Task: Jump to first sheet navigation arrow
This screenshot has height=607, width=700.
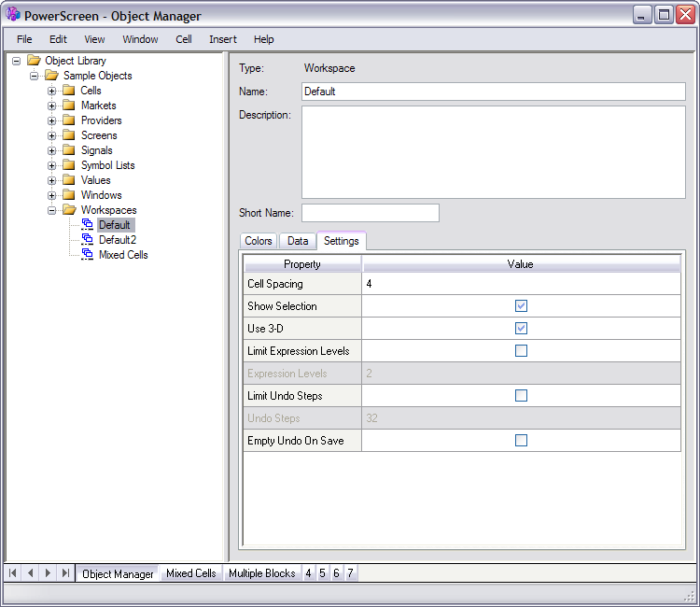Action: pos(14,572)
